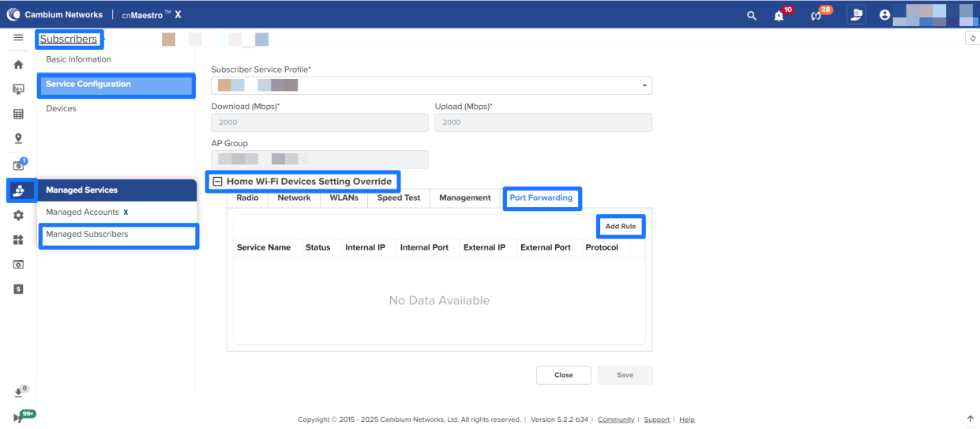This screenshot has height=429, width=980.
Task: Click the scroll-to-top arrow at bottom right
Action: coord(971,419)
